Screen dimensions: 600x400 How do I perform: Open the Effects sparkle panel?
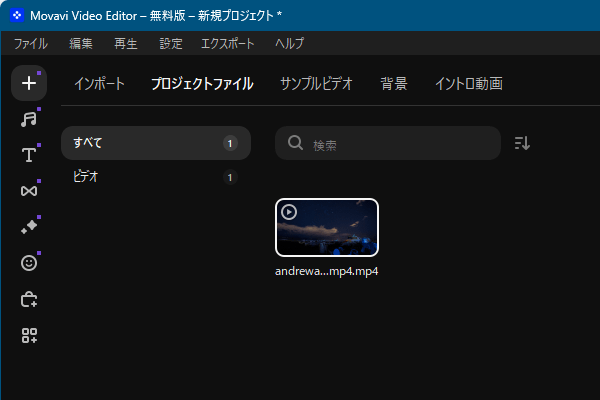click(29, 227)
